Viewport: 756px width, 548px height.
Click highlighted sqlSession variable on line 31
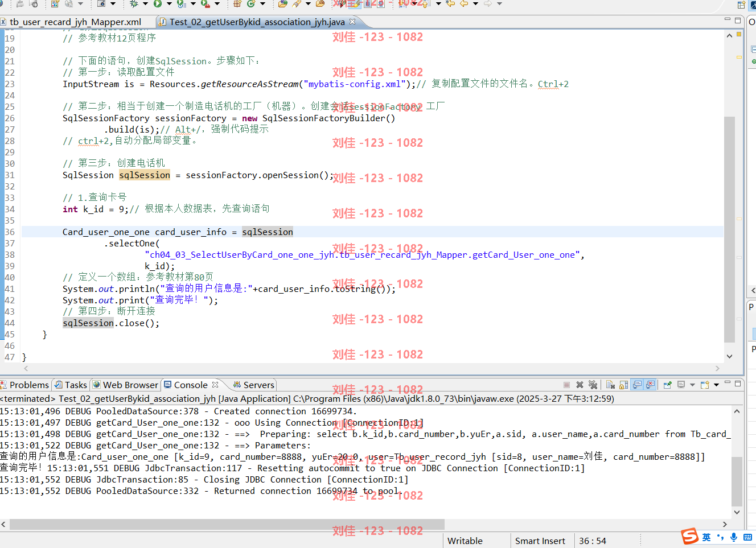[x=145, y=175]
